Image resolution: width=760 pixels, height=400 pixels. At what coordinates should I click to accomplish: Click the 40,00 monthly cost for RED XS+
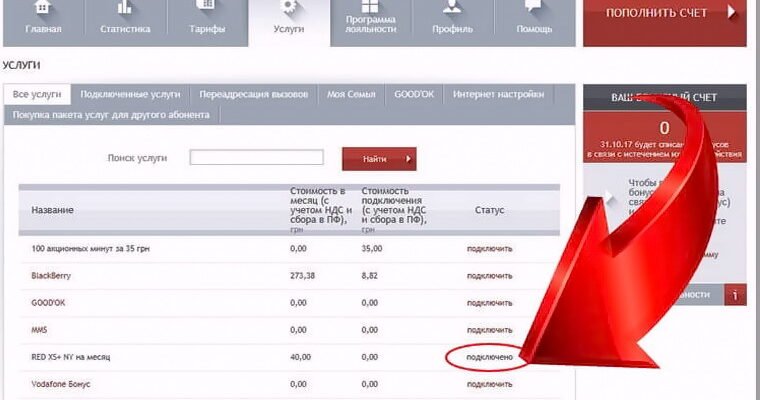pyautogui.click(x=301, y=357)
